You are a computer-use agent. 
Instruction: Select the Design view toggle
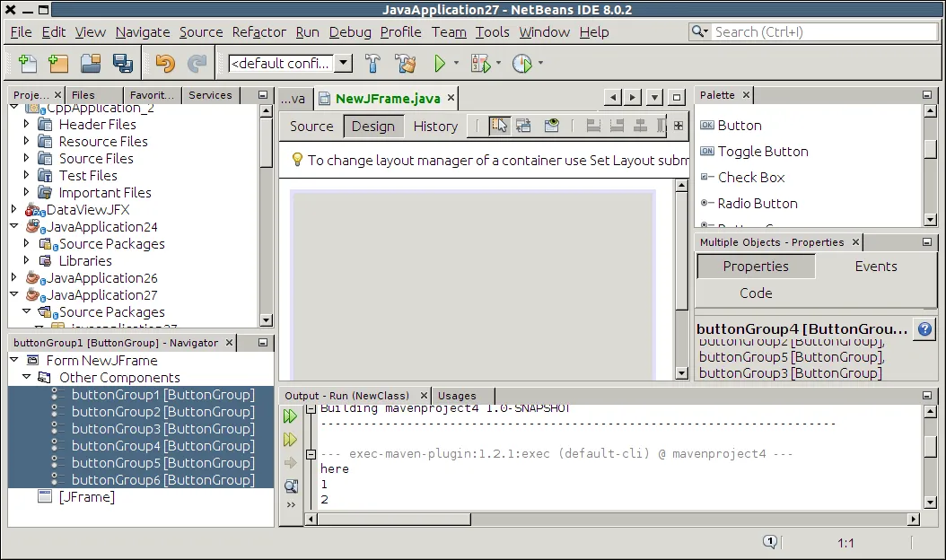tap(372, 127)
